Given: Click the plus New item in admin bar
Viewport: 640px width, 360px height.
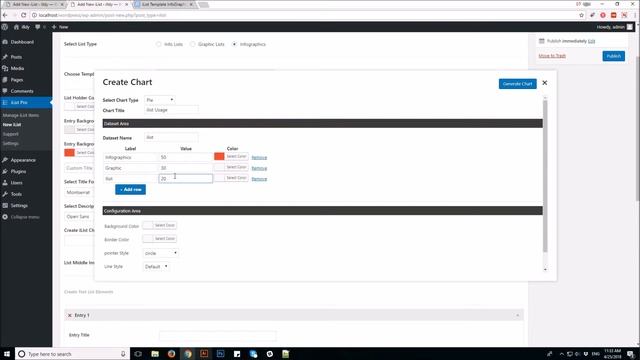Looking at the screenshot, I should (60, 27).
